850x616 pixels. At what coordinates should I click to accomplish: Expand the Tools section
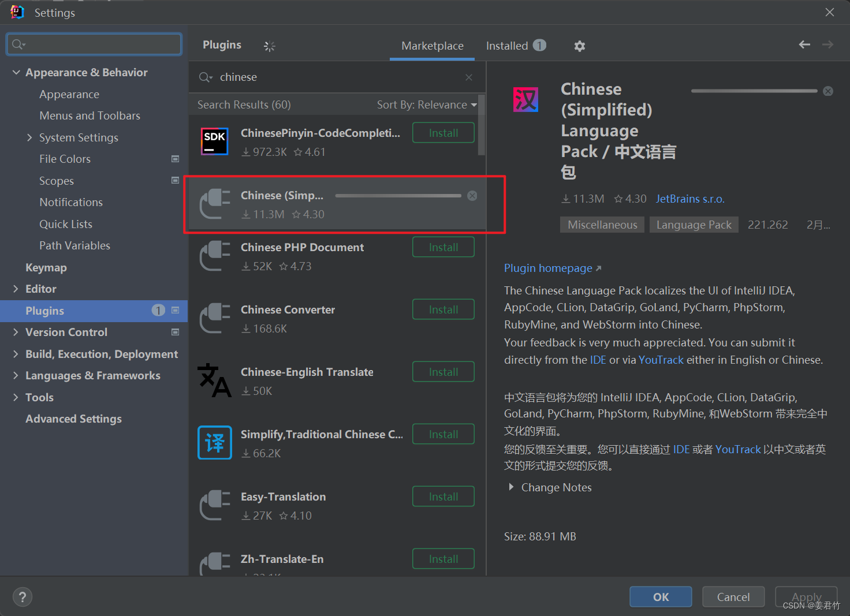click(x=16, y=397)
